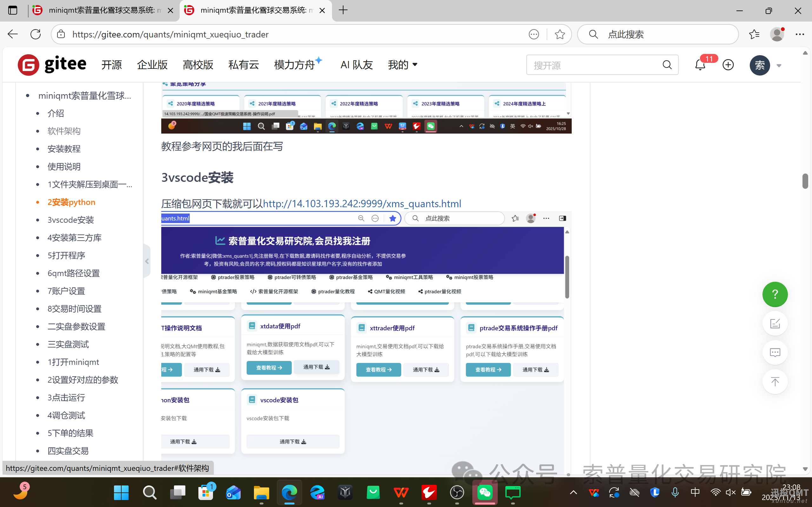
Task: Click the green help question mark button
Action: 775,294
